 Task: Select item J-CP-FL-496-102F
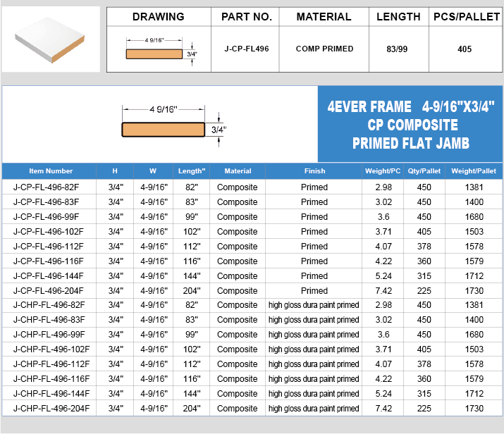48,232
